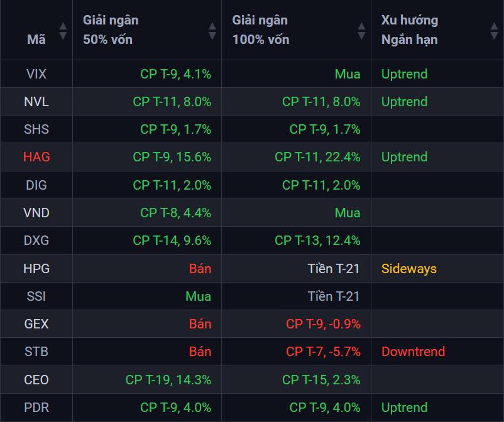Image resolution: width=504 pixels, height=422 pixels.
Task: Open the HPG ticker row
Action: click(36, 269)
